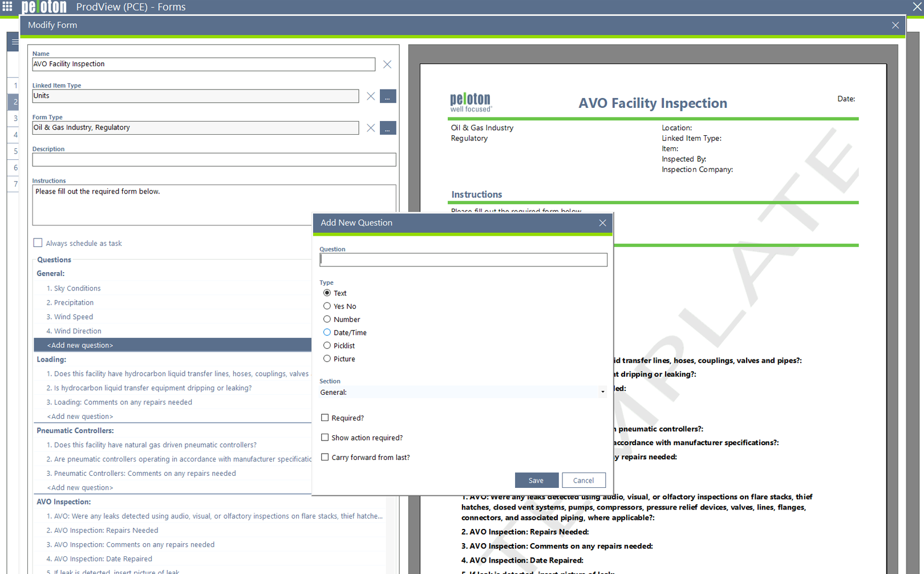The image size is (924, 574).
Task: Choose the Picklist type option
Action: click(x=327, y=346)
